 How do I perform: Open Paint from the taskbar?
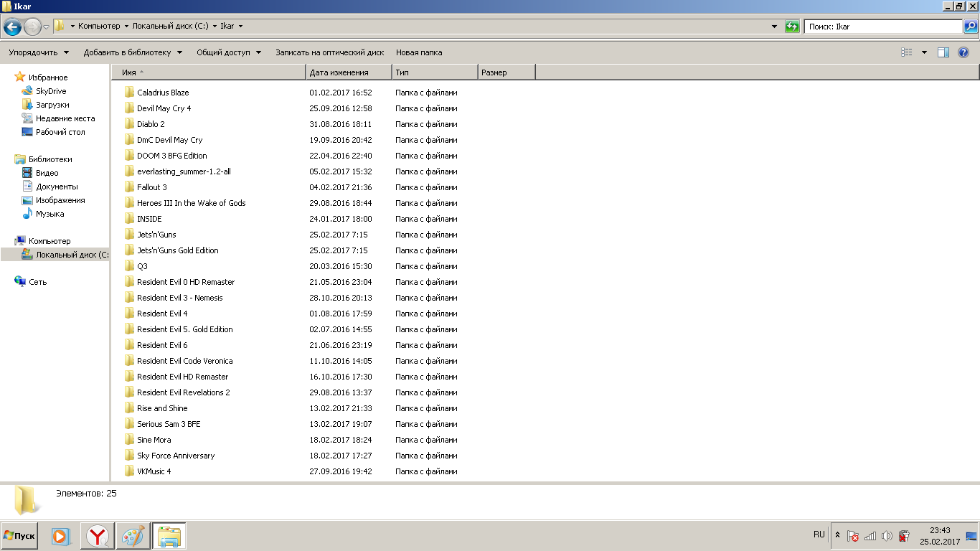coord(132,536)
